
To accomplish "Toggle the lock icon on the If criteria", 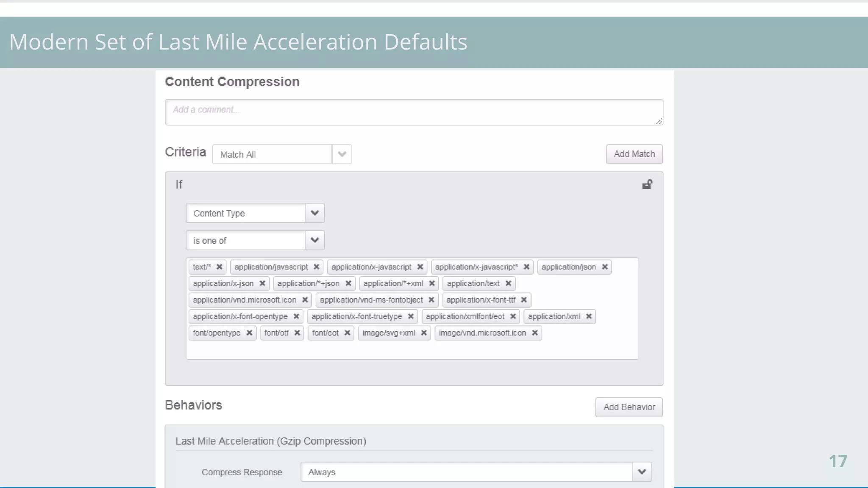I will click(647, 184).
